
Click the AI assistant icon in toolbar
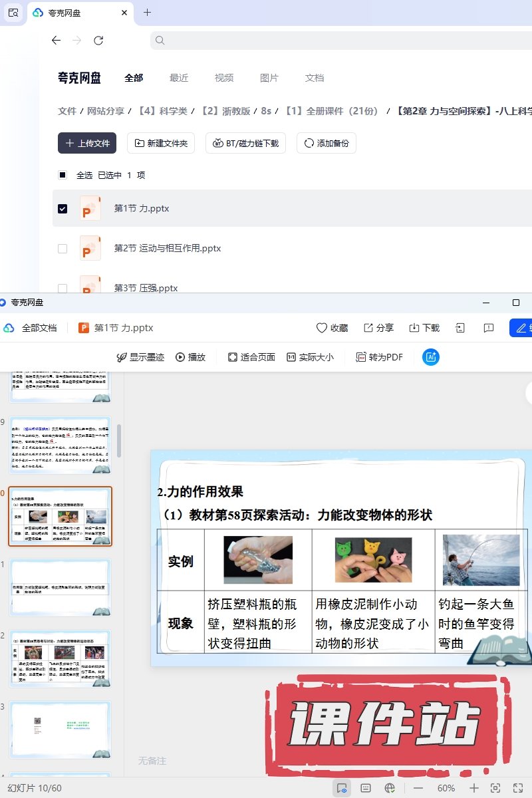(x=431, y=357)
